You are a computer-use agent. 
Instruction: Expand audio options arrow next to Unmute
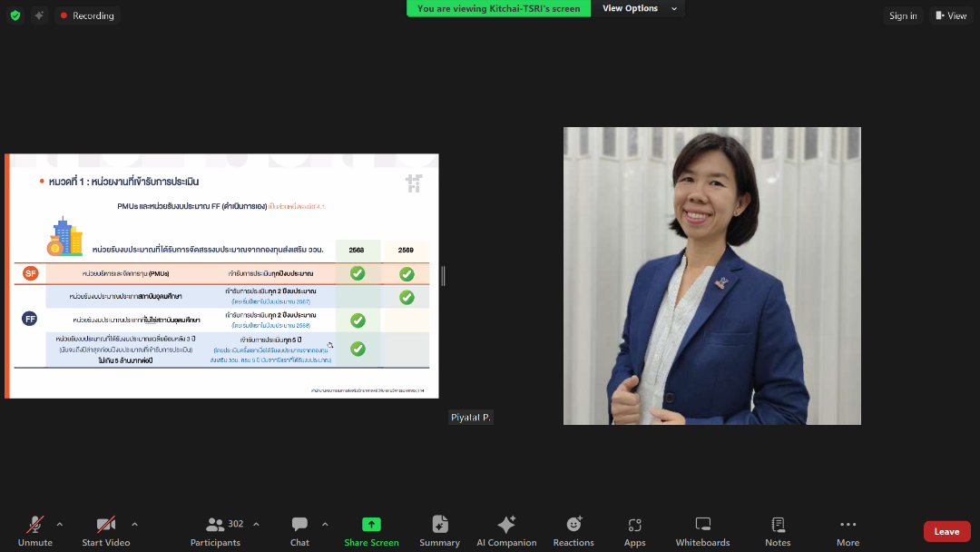click(60, 524)
